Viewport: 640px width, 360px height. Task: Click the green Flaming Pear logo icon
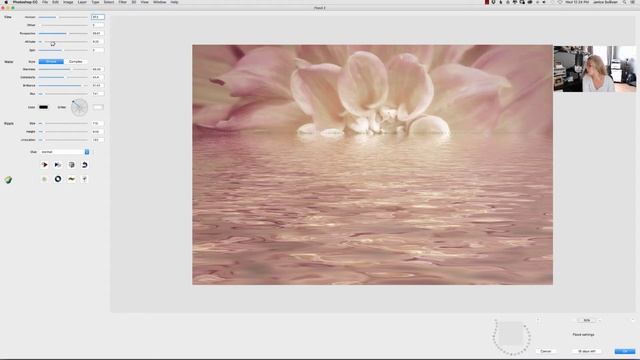(8, 180)
